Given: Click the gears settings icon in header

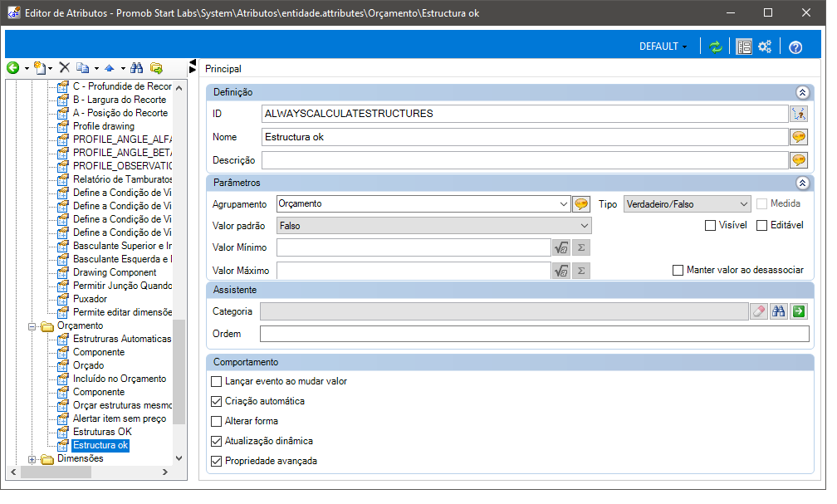Looking at the screenshot, I should click(x=765, y=47).
